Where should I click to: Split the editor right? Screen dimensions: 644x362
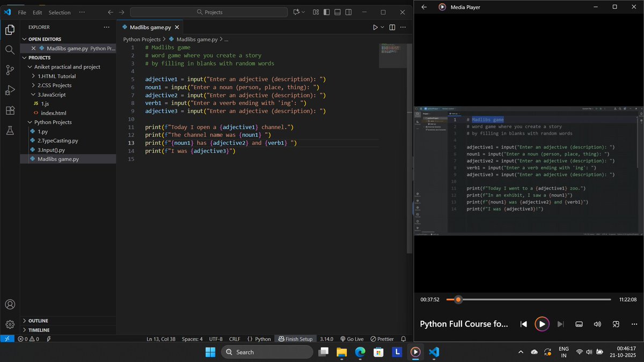point(392,27)
